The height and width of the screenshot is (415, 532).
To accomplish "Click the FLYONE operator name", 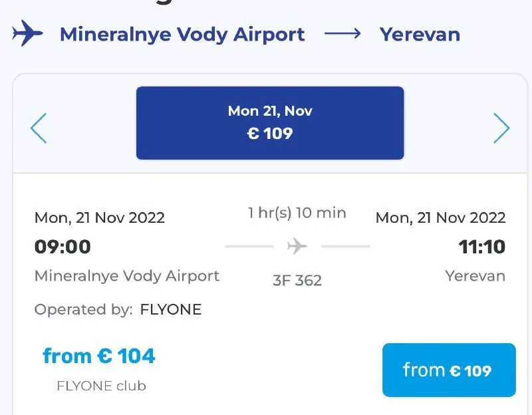I will (x=170, y=309).
